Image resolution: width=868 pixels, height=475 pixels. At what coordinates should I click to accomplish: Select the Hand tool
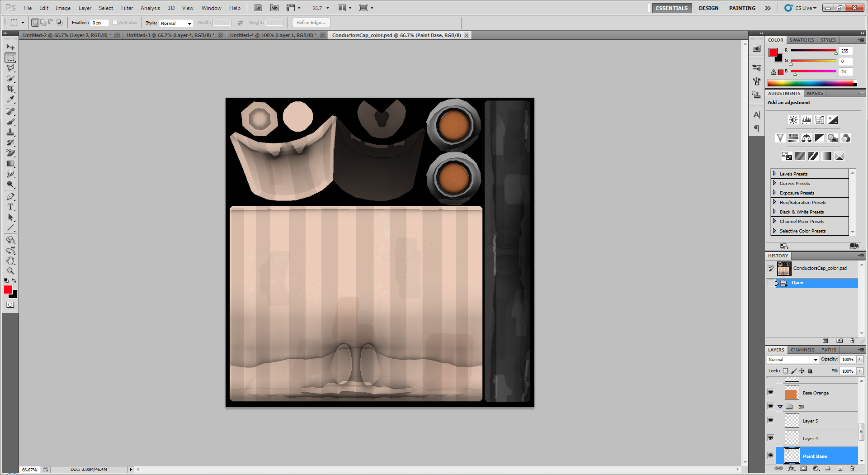tap(10, 261)
